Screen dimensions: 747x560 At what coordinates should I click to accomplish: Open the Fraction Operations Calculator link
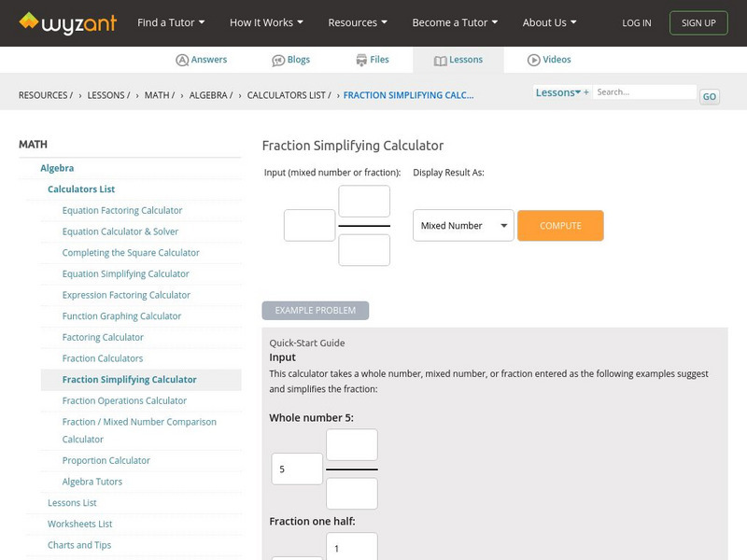point(124,400)
